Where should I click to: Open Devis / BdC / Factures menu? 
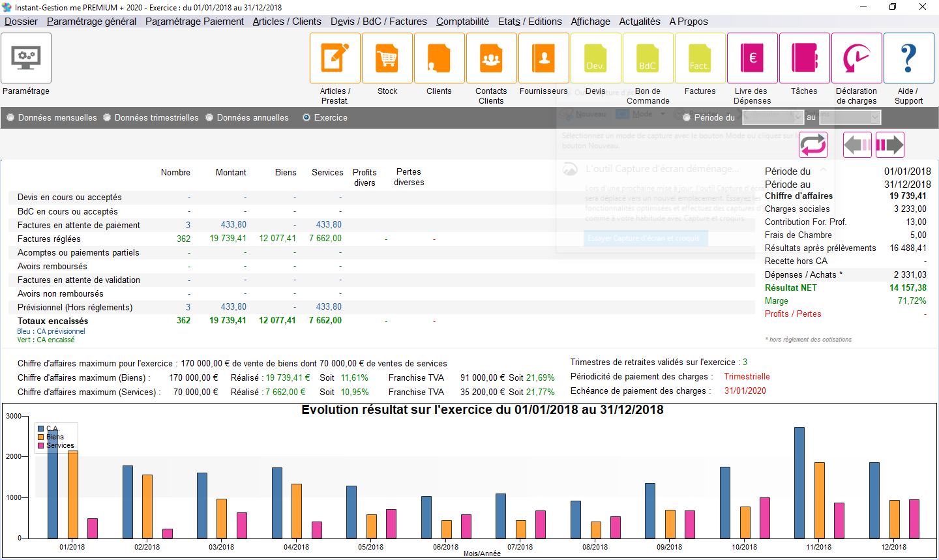click(379, 22)
